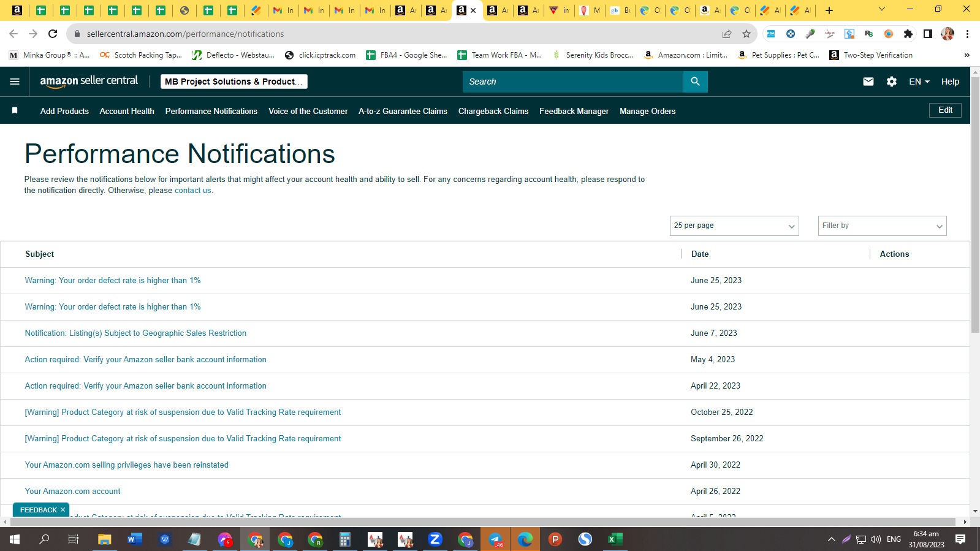Viewport: 980px width, 551px height.
Task: Open the FBA calculator extension icon
Action: click(771, 34)
